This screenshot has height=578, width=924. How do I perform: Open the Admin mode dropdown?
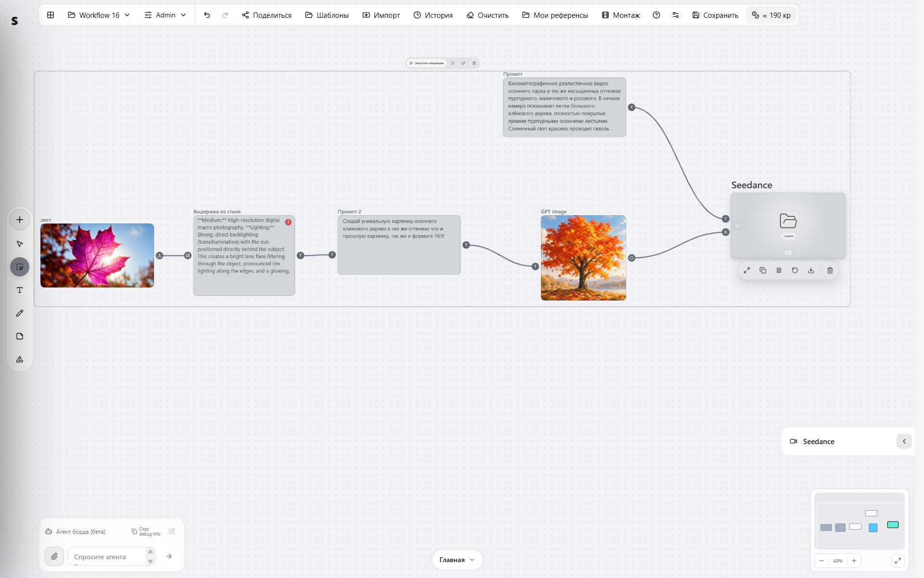(165, 15)
